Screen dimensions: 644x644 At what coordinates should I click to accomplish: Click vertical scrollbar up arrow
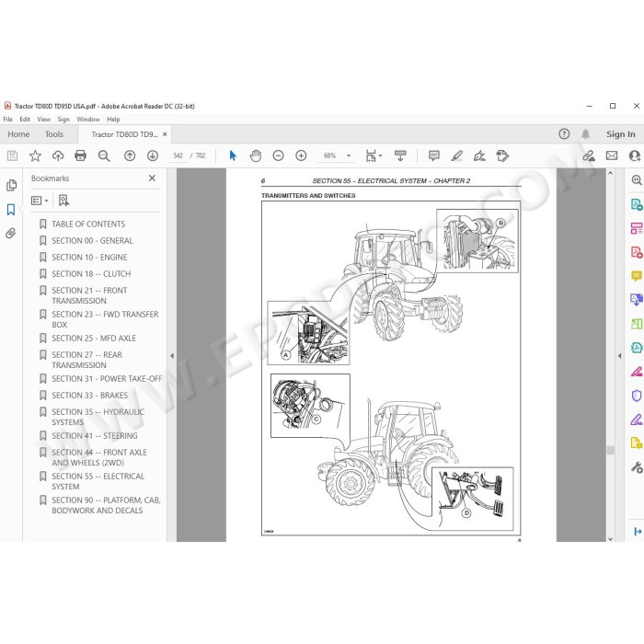coord(610,173)
